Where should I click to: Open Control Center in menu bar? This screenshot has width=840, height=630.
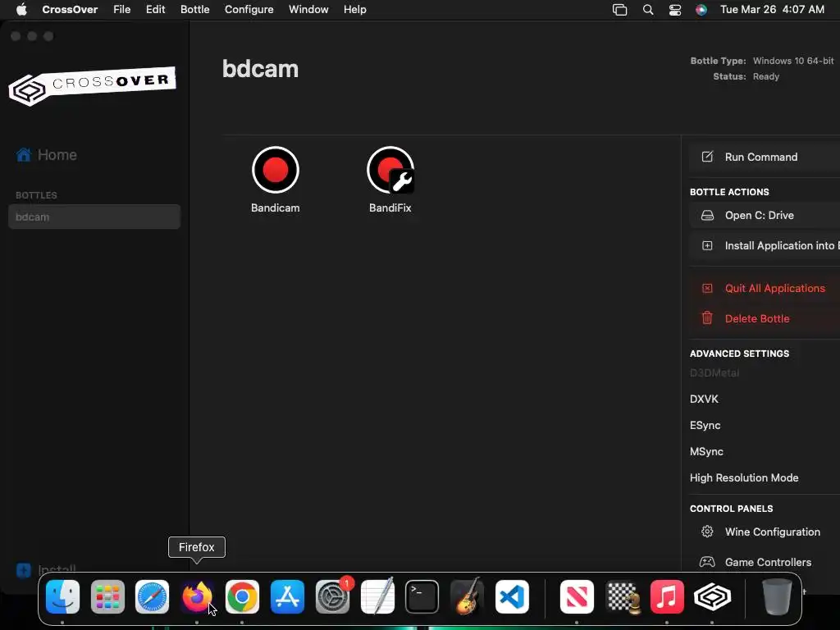675,10
